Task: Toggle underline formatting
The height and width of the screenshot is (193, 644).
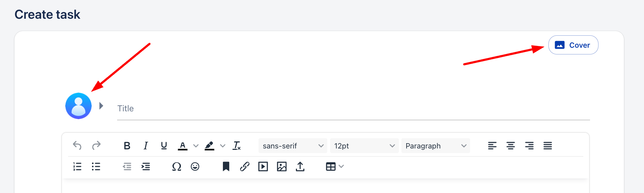Action: click(164, 146)
